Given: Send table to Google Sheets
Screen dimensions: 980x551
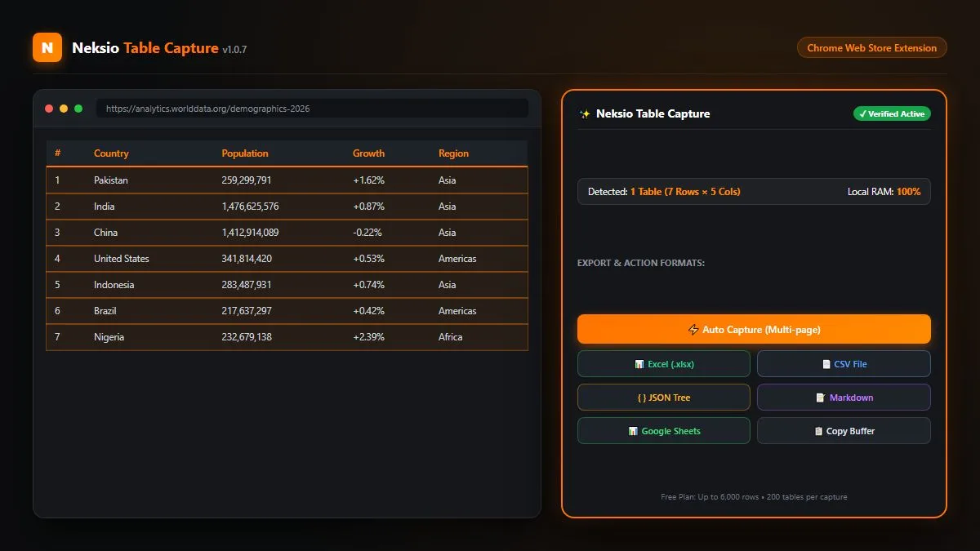Looking at the screenshot, I should coord(664,431).
